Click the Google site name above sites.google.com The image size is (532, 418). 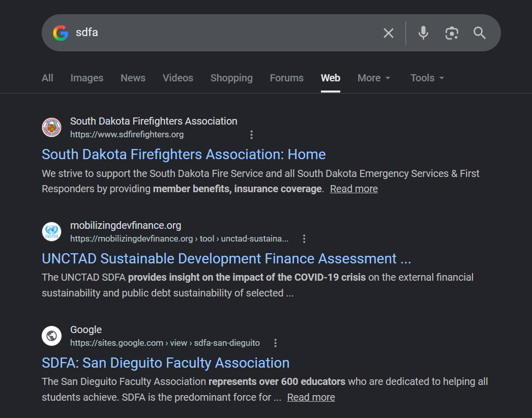86,330
